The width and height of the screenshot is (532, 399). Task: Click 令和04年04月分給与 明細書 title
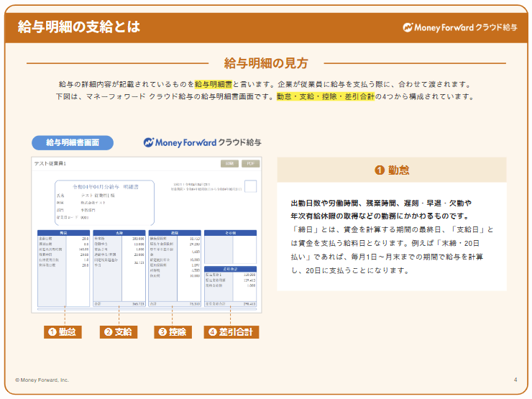click(x=106, y=187)
